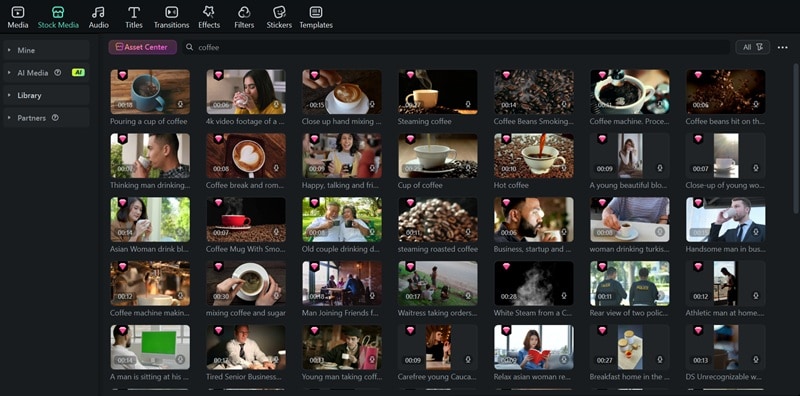Select the Young man taking coff clip
Screen dimensions: 800x396
tap(342, 347)
